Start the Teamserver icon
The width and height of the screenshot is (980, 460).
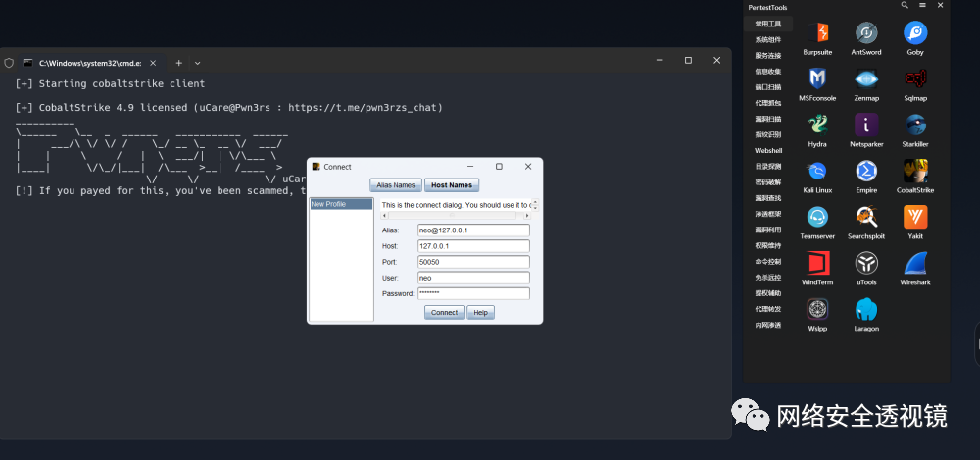(x=817, y=217)
